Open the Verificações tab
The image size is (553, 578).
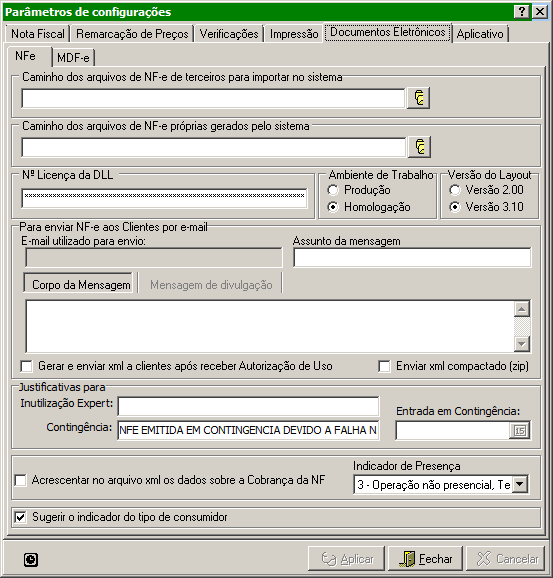coord(229,34)
